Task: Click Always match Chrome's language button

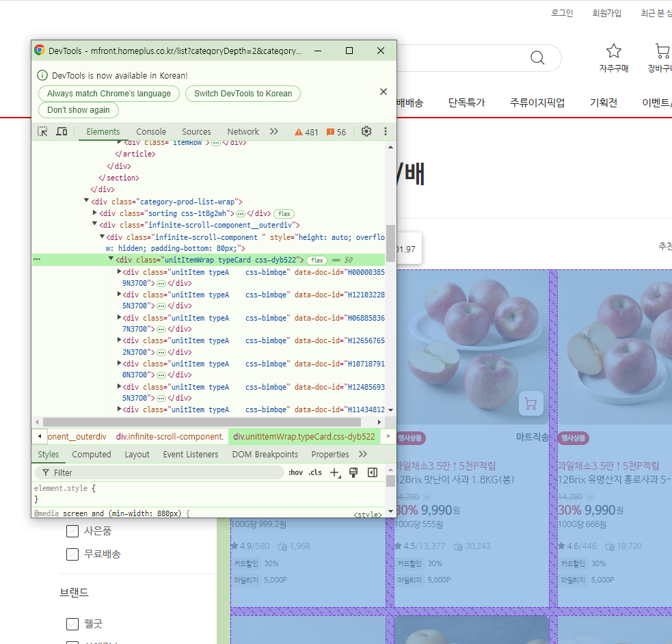Action: point(109,94)
